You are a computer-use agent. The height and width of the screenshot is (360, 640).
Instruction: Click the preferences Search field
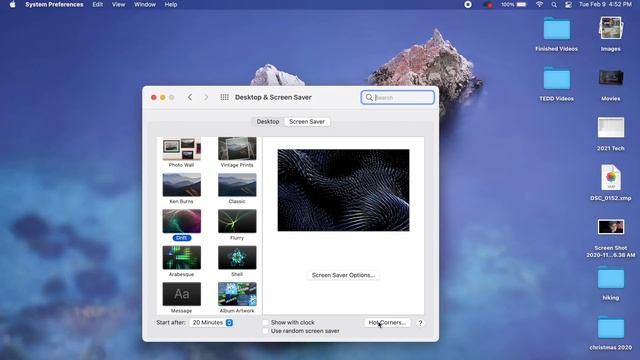(x=398, y=97)
